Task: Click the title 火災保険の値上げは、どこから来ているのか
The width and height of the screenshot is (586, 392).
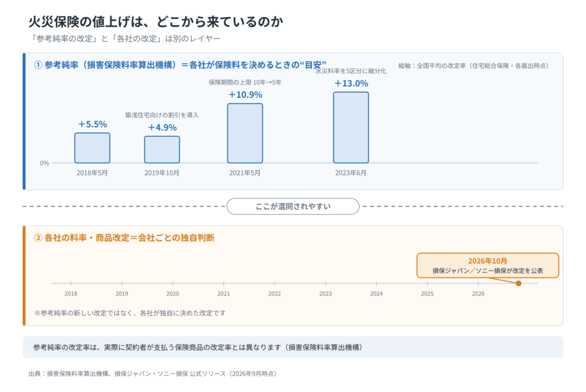Action: [156, 22]
